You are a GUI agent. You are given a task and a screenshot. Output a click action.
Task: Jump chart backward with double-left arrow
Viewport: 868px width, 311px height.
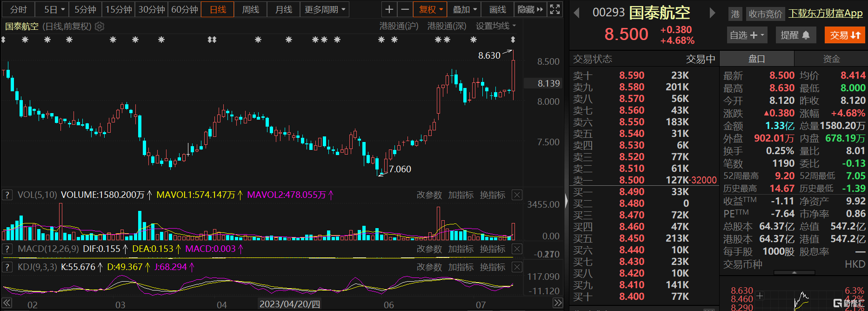(x=7, y=303)
